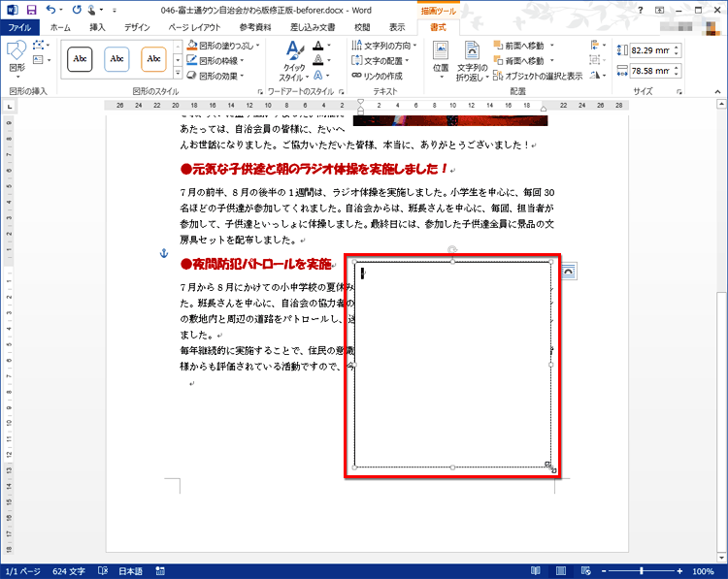728x579 pixels.
Task: Open Shape Effects (図形の効果)
Action: [215, 75]
